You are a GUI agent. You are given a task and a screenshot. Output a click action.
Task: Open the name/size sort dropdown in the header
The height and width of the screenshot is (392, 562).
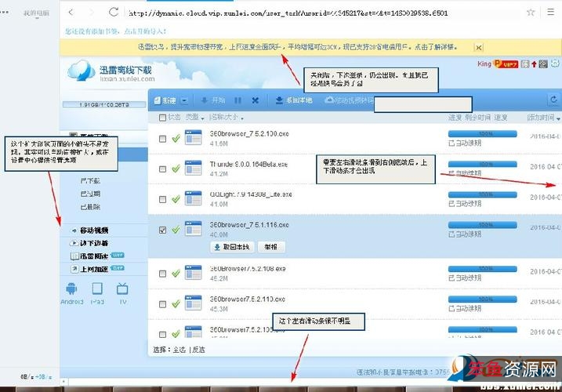(x=227, y=118)
